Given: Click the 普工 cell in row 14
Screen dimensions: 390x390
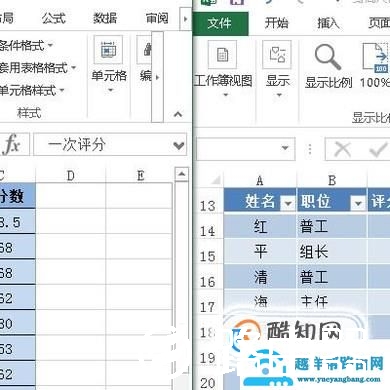Looking at the screenshot, I should click(x=332, y=227).
